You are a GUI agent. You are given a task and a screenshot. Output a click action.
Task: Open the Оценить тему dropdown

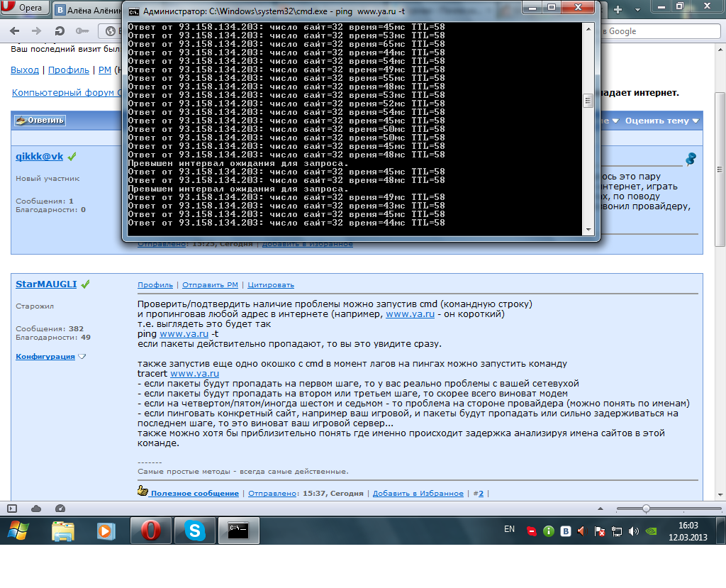point(661,121)
